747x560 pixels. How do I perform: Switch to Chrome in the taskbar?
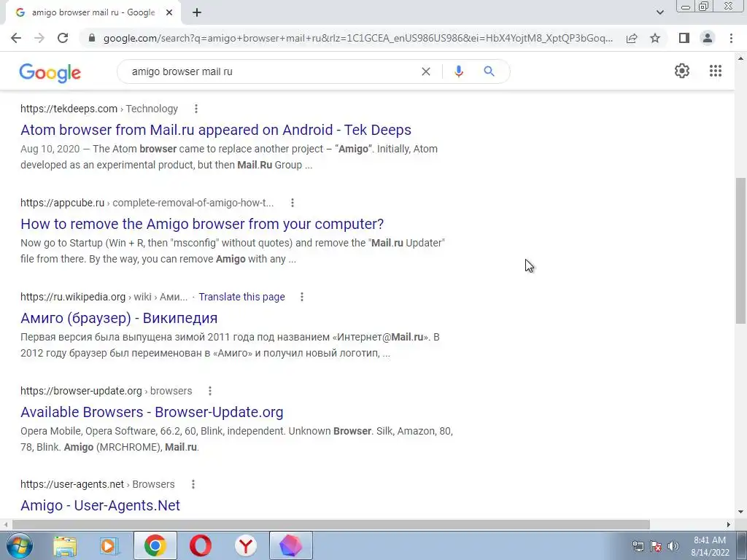(x=155, y=545)
